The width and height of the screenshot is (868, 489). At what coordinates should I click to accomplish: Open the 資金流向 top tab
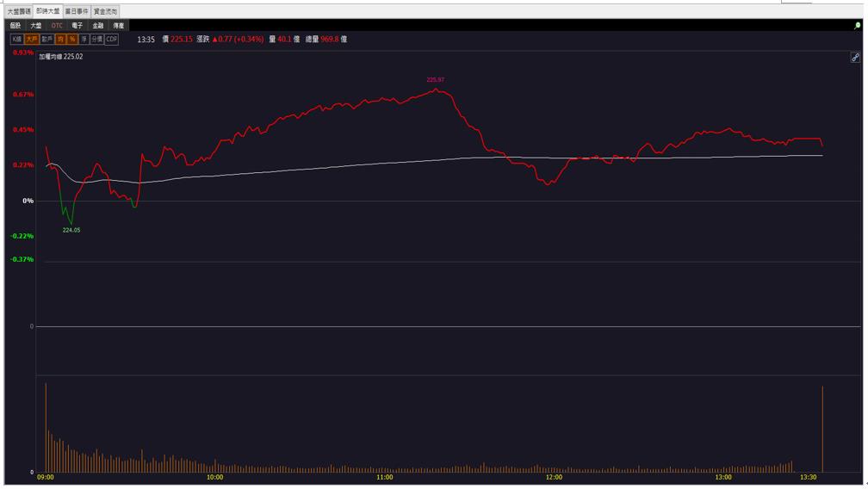(x=105, y=11)
